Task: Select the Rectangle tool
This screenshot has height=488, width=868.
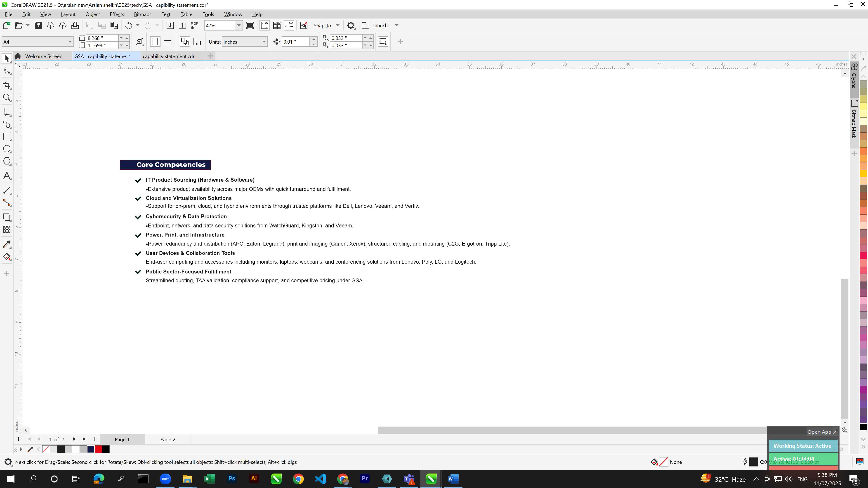Action: (7, 137)
